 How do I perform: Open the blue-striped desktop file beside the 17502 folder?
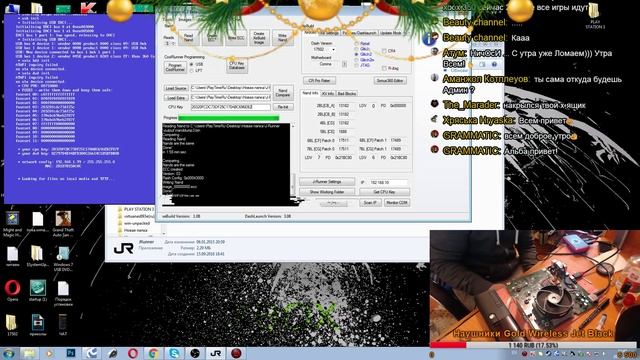pos(38,325)
